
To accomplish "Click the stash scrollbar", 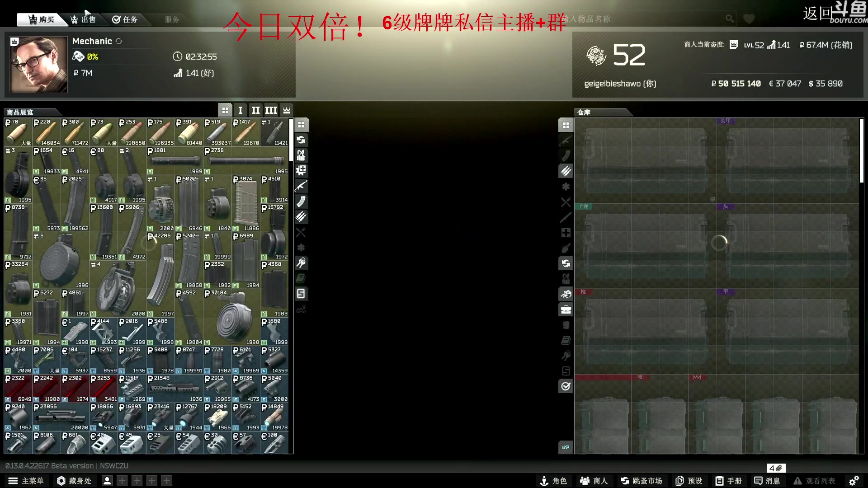I will pyautogui.click(x=862, y=150).
